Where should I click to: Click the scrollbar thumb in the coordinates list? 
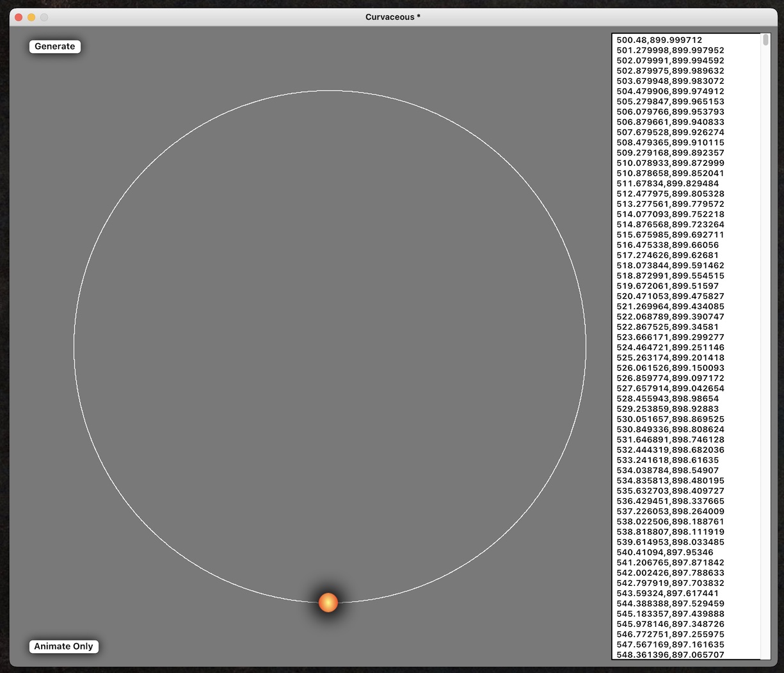pyautogui.click(x=765, y=40)
